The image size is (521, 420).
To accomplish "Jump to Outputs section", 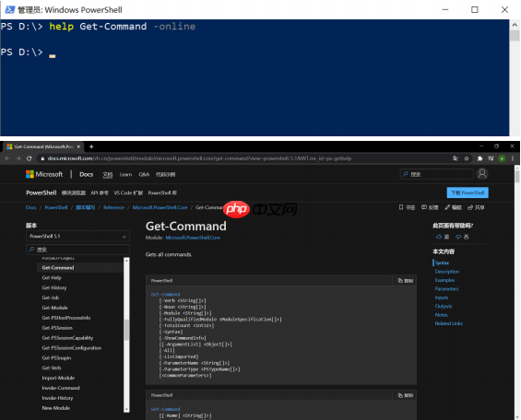I will tap(444, 306).
